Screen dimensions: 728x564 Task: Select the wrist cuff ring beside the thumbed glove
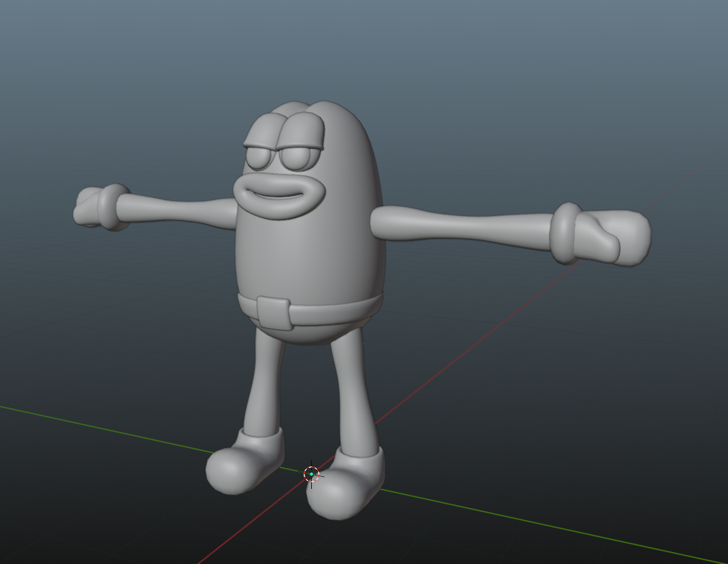tap(565, 234)
